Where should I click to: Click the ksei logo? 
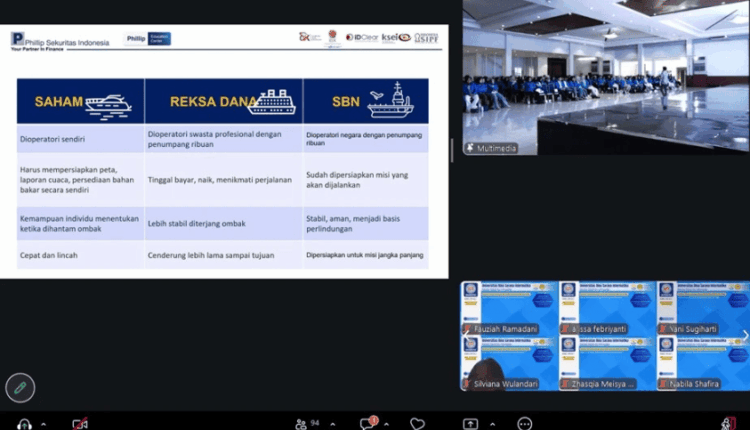(396, 37)
